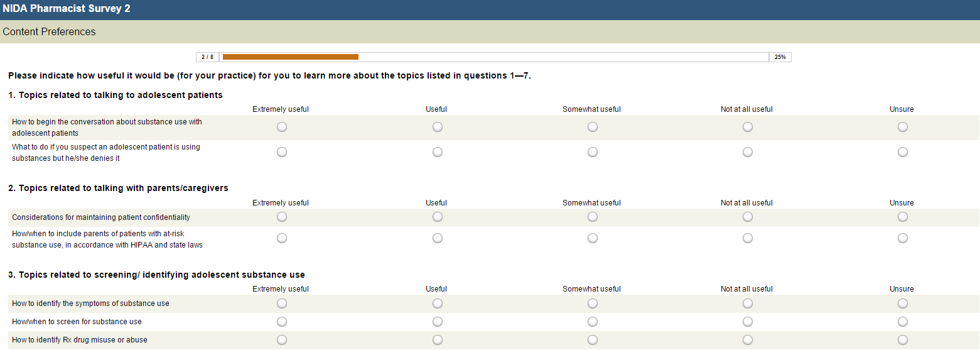Rate Rx drug misuse as Extremely useful
Image resolution: width=980 pixels, height=350 pixels.
[x=282, y=340]
